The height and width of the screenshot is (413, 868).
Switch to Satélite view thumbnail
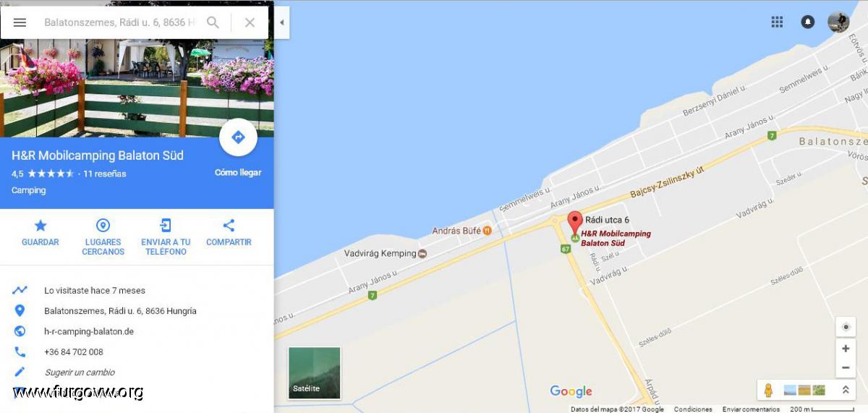click(315, 373)
